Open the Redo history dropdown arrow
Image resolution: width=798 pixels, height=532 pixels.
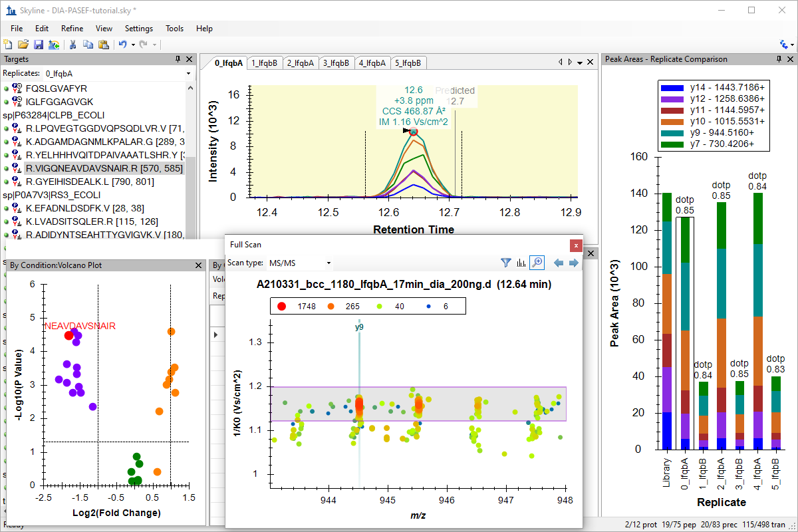click(x=154, y=45)
